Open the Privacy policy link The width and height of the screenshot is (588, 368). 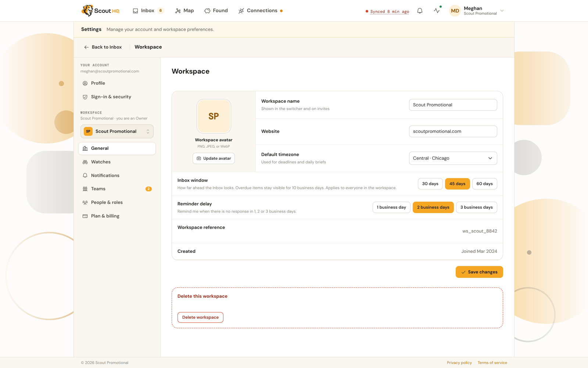459,363
